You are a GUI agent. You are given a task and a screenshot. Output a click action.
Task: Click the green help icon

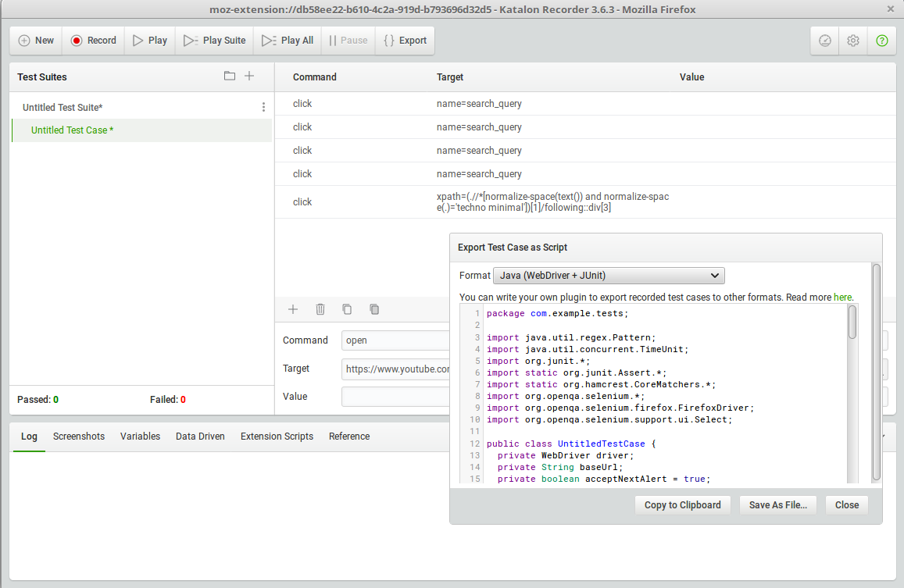pyautogui.click(x=881, y=41)
